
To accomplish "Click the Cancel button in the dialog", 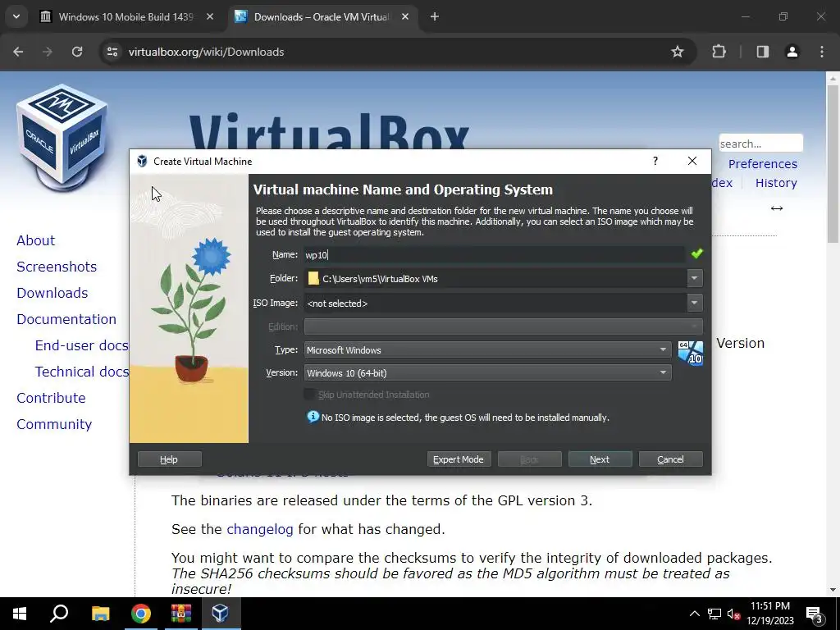I will 671,459.
